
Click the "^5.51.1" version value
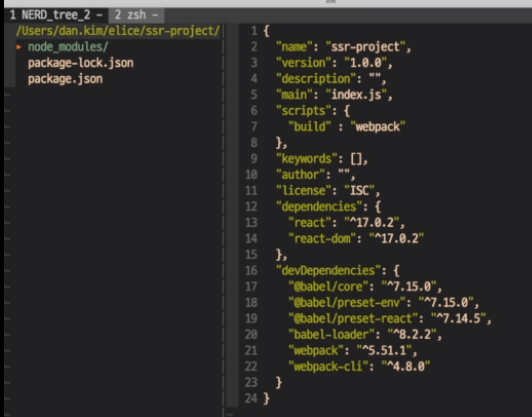tap(384, 350)
